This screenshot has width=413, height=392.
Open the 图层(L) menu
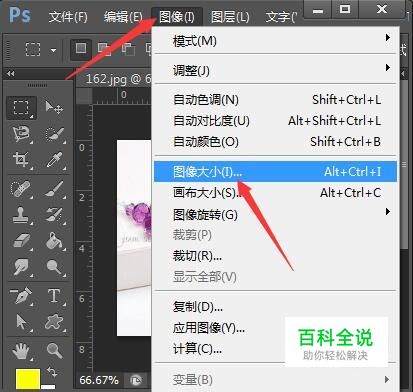coord(230,17)
